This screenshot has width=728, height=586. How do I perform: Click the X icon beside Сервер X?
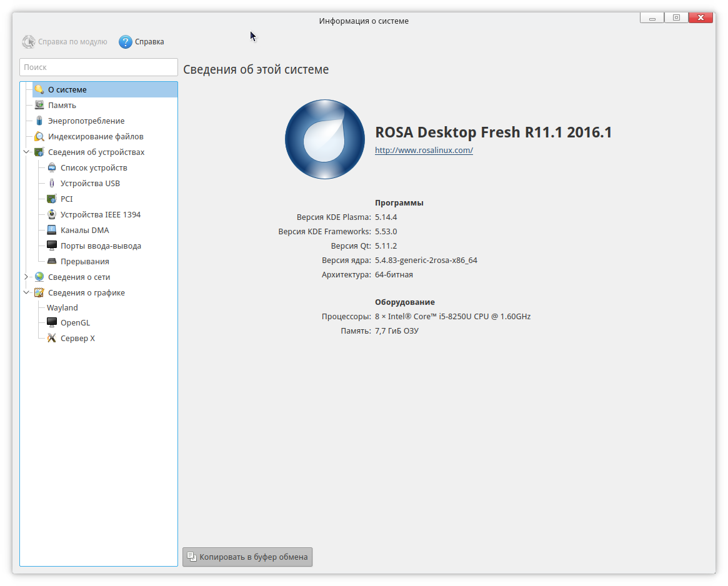click(x=52, y=338)
